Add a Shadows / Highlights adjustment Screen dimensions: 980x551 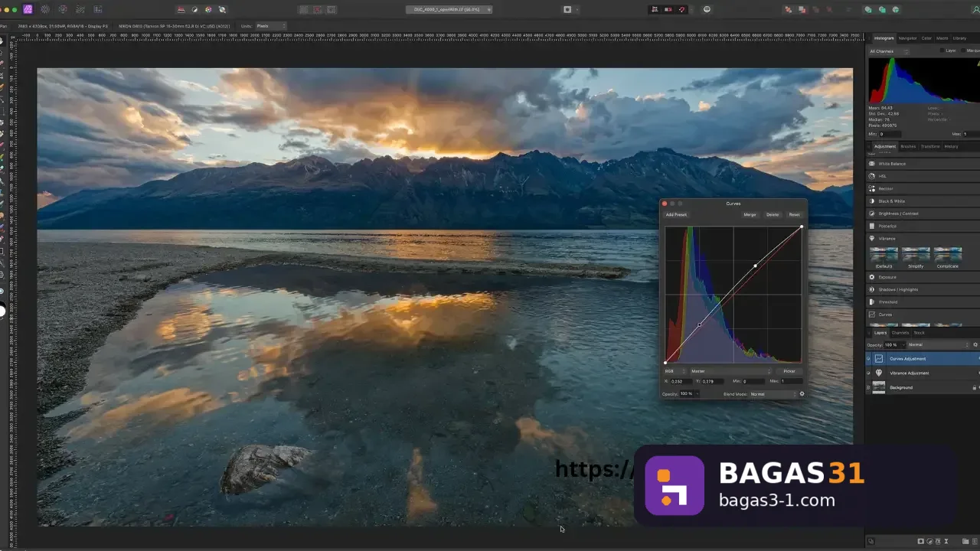tap(922, 289)
